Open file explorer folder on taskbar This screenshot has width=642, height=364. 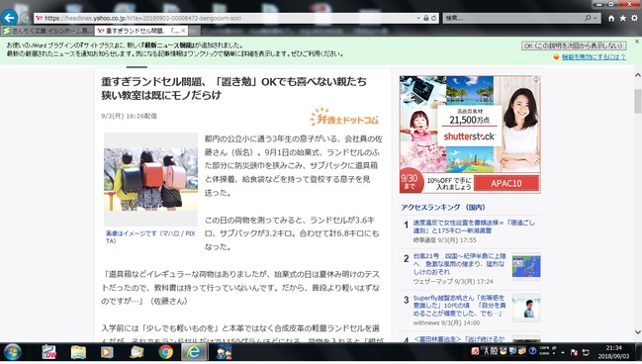(78, 352)
